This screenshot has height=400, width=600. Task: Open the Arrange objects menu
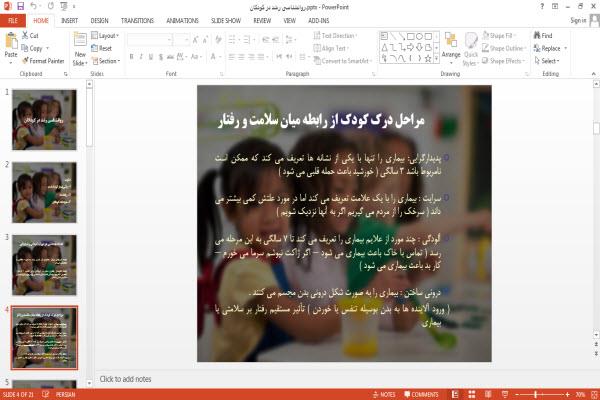click(x=451, y=46)
